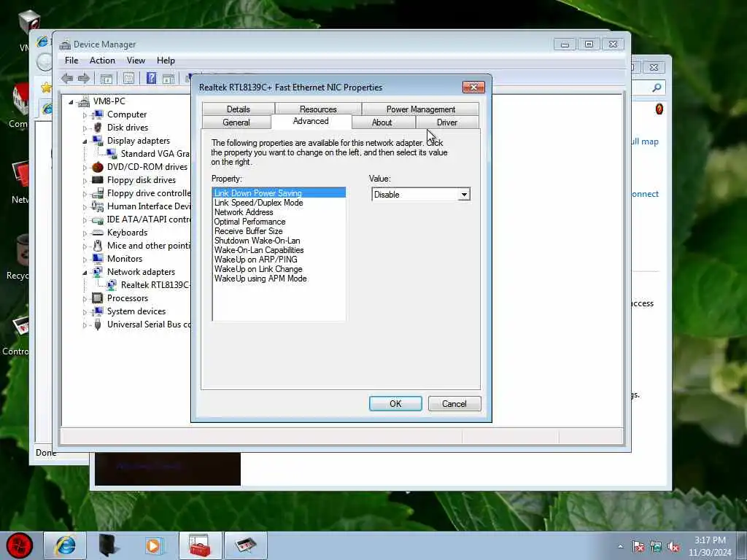Image resolution: width=747 pixels, height=560 pixels.
Task: Expand the System devices node
Action: tap(85, 312)
